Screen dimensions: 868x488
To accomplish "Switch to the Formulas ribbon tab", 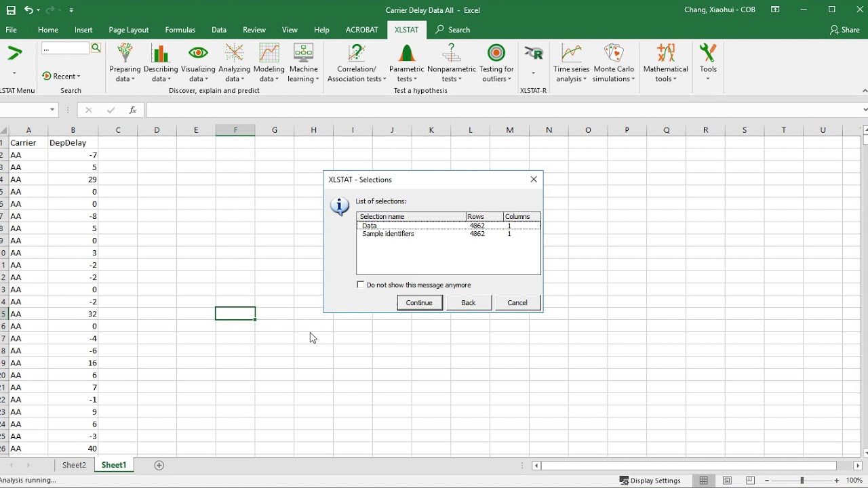I will coord(180,30).
